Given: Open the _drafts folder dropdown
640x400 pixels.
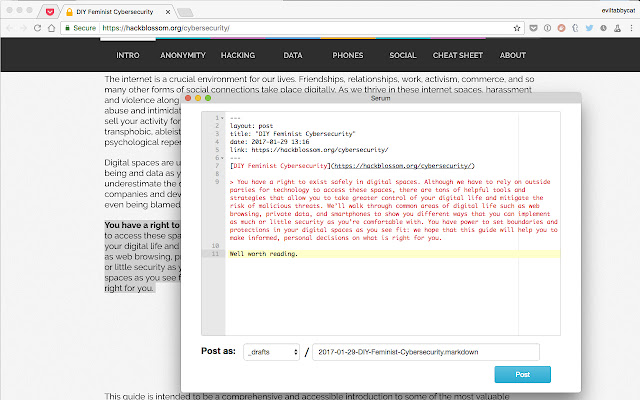Looking at the screenshot, I should [x=271, y=352].
